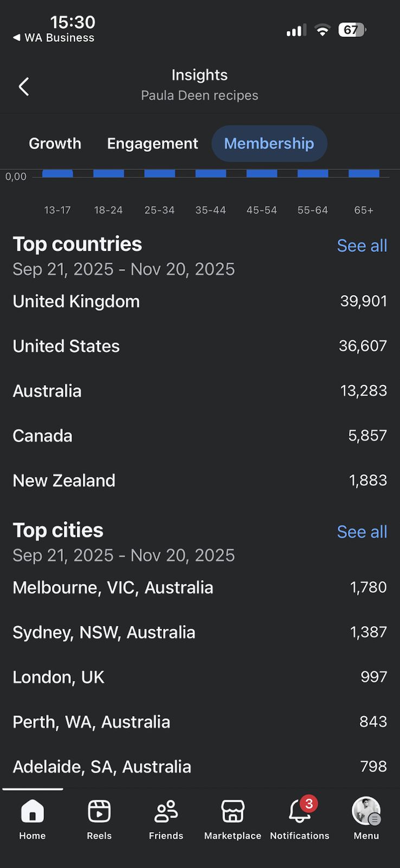Tap the New Zealand country row
The height and width of the screenshot is (868, 400).
coord(199,481)
